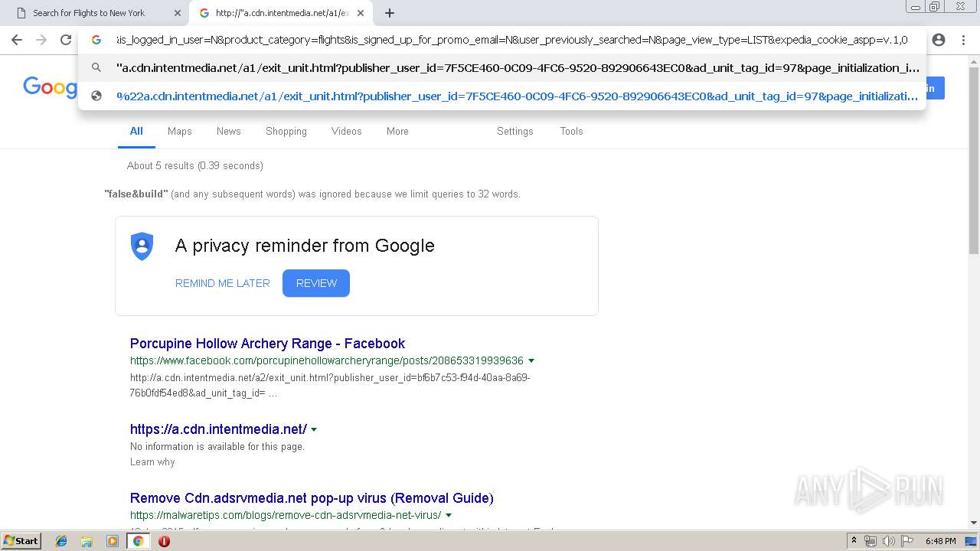Expand dropdown arrow next to Facebook result URL
This screenshot has height=551, width=980.
531,361
